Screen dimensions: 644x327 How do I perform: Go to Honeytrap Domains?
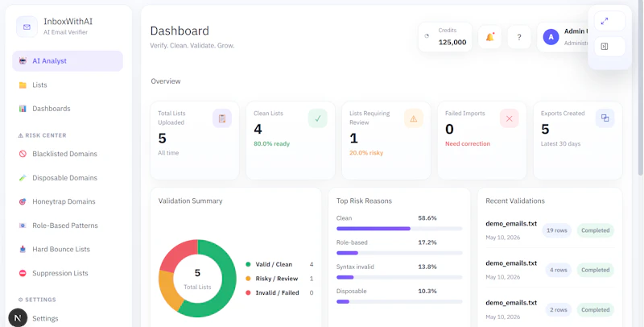68,201
